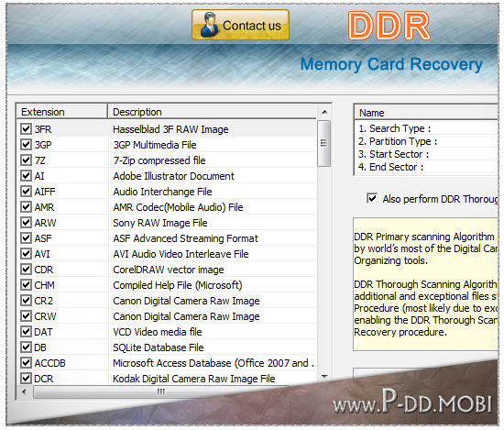The width and height of the screenshot is (504, 430).
Task: Toggle Also perform DDR Thorough scanning checkbox
Action: click(x=372, y=198)
